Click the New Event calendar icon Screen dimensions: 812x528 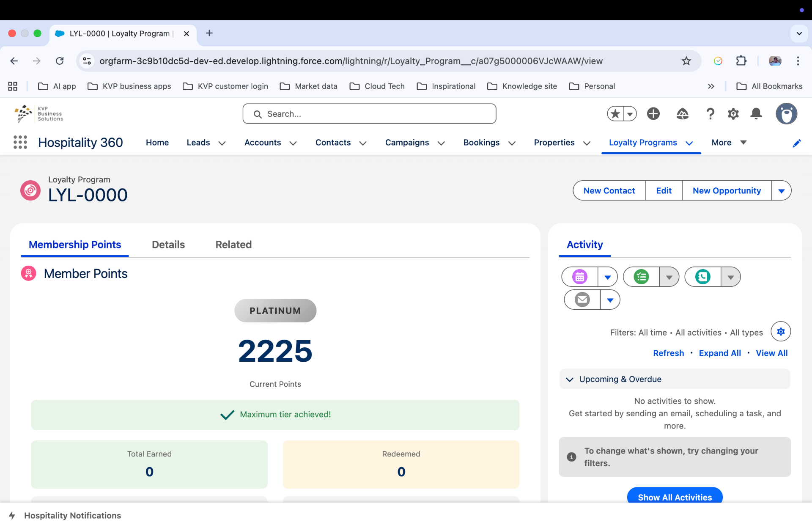[580, 277]
